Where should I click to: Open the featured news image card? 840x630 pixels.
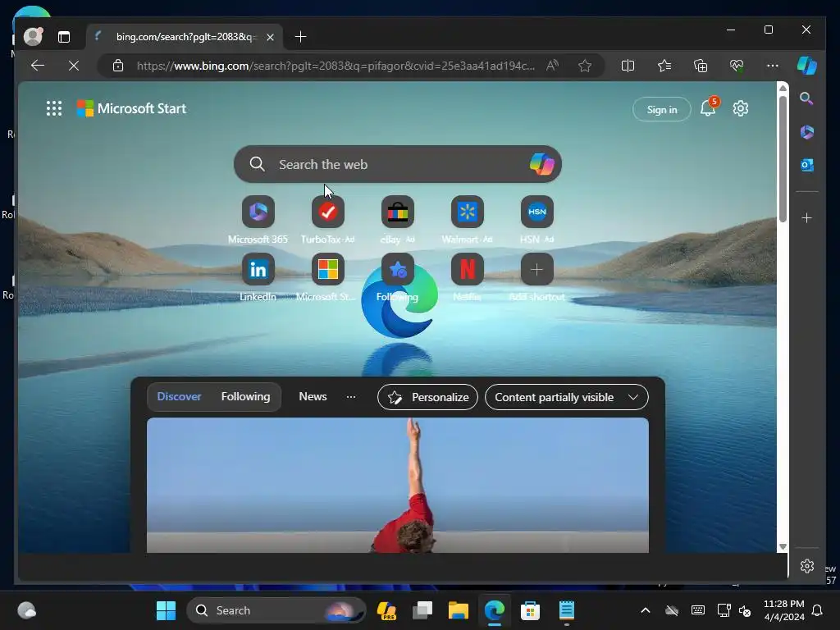click(398, 485)
